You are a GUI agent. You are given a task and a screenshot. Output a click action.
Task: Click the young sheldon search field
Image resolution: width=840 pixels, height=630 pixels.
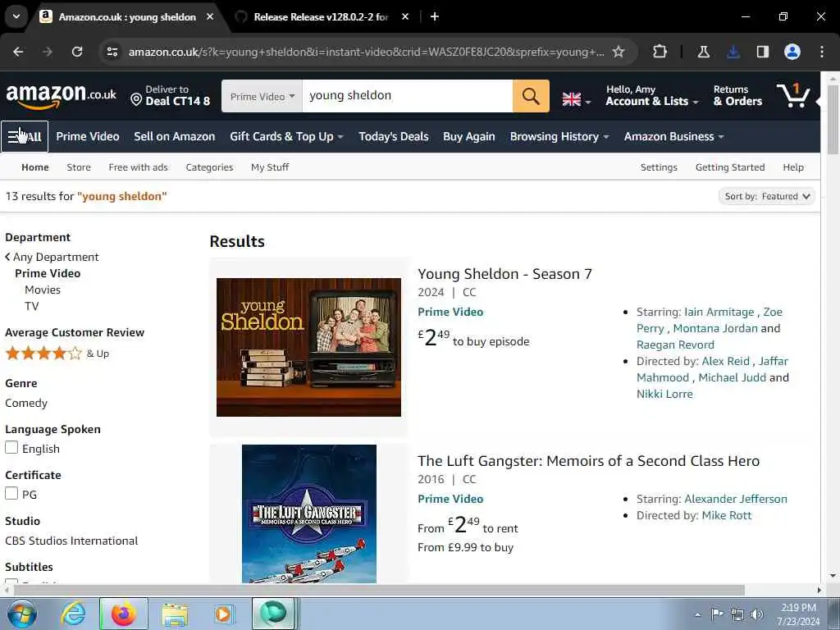coord(408,96)
